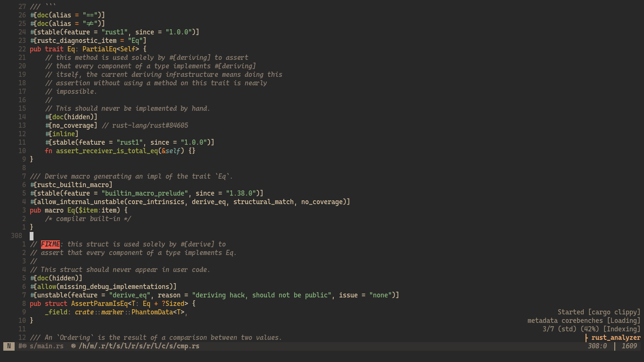The width and height of the screenshot is (644, 362).
Task: Click comment "itself, the current deriving infrastructure"
Action: [x=164, y=74]
